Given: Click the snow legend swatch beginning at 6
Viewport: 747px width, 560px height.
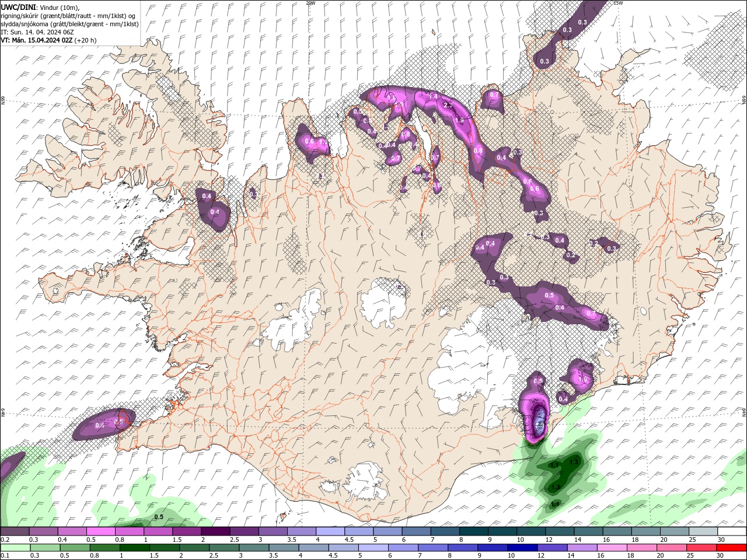Looking at the screenshot, I should pyautogui.click(x=416, y=531).
